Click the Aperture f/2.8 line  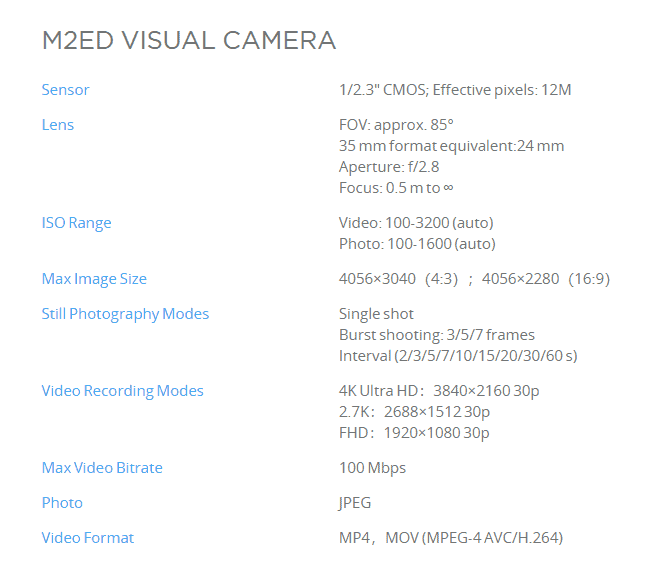tap(389, 167)
